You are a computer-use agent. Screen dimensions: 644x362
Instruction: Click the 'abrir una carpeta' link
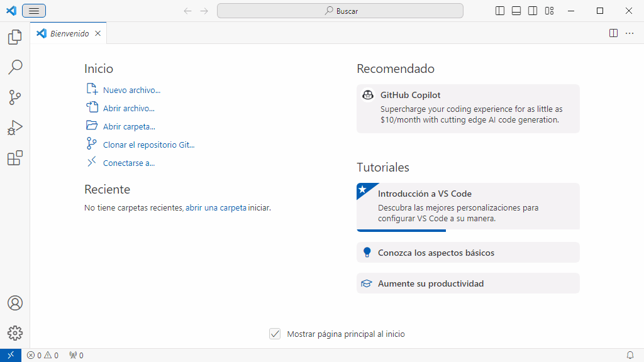[x=216, y=207]
